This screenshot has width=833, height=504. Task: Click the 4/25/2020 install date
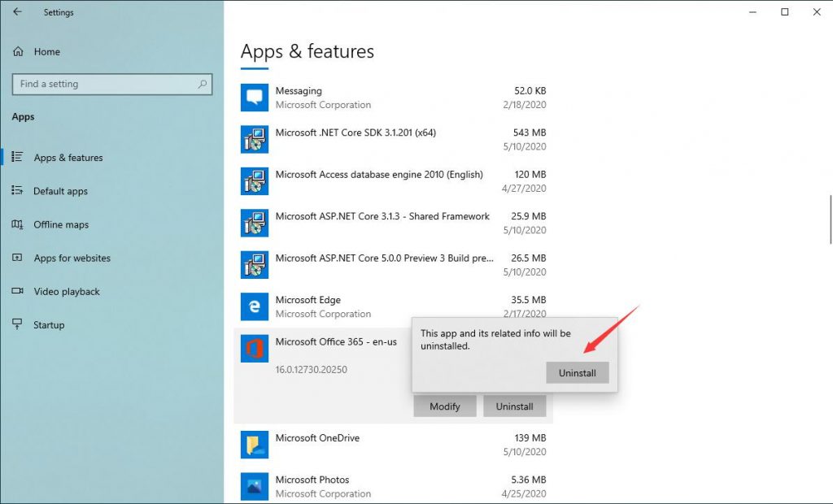[x=524, y=493]
